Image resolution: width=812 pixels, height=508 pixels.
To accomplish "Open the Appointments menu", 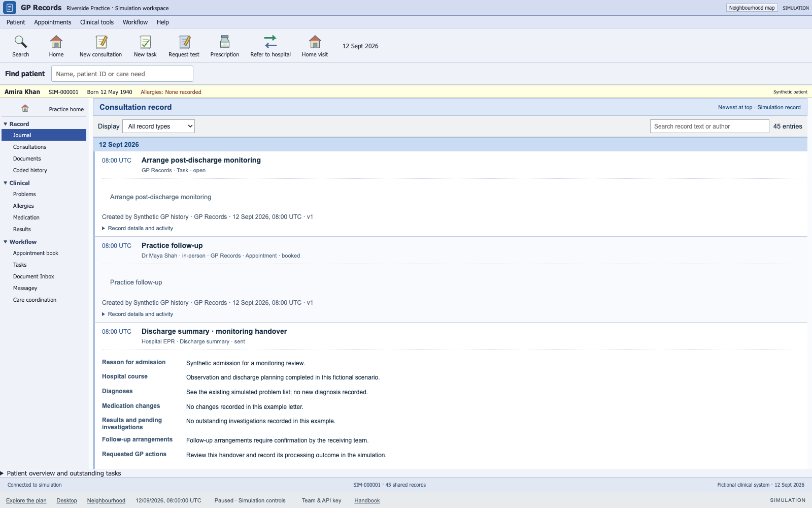I will pos(53,22).
